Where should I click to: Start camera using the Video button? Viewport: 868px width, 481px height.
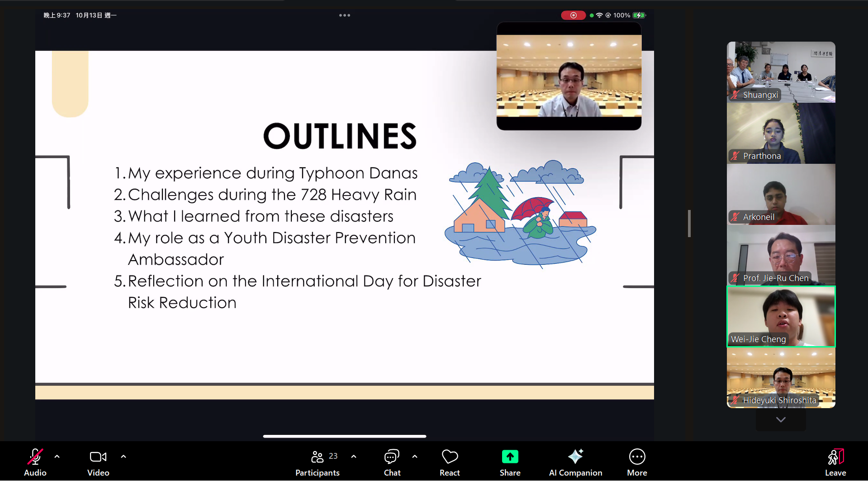click(x=98, y=462)
